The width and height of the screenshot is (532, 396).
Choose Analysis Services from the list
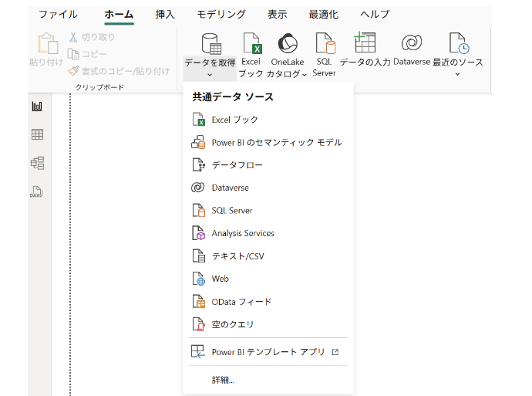[268, 233]
